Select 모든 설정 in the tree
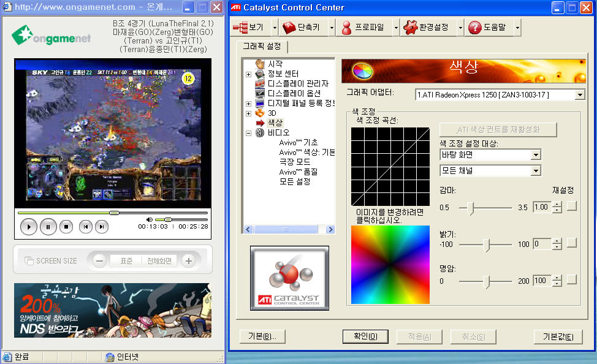 295,181
